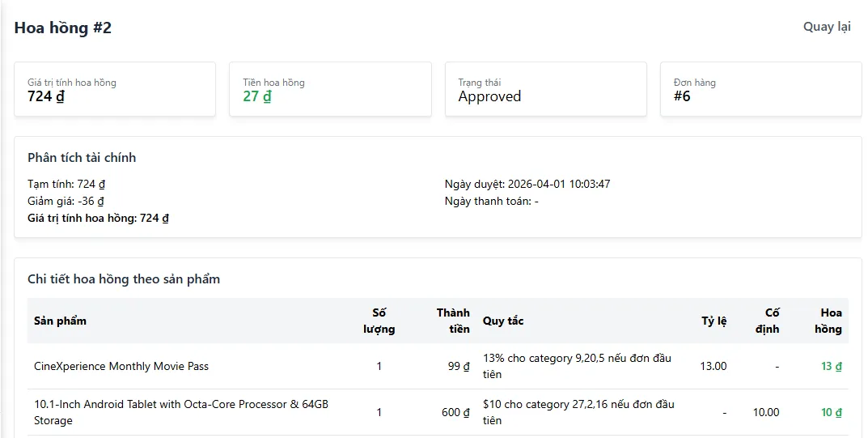Screen dimensions: 868x438
Task: Click the Approved status value
Action: tap(489, 96)
